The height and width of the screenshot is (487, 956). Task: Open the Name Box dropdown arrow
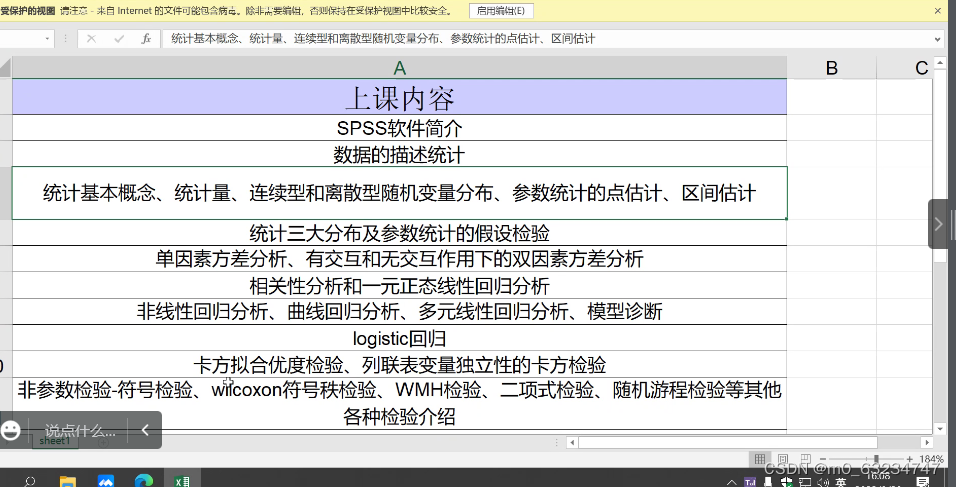tap(48, 39)
